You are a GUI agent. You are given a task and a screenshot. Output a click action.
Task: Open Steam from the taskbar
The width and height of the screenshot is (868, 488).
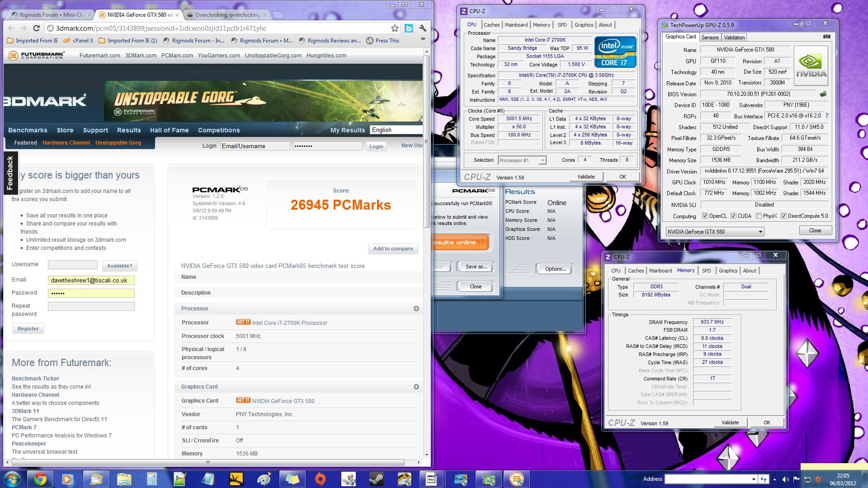[x=376, y=479]
